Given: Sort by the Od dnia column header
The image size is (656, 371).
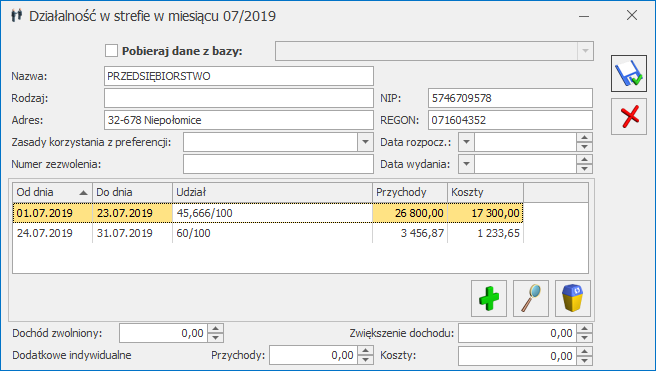Looking at the screenshot, I should (x=52, y=192).
